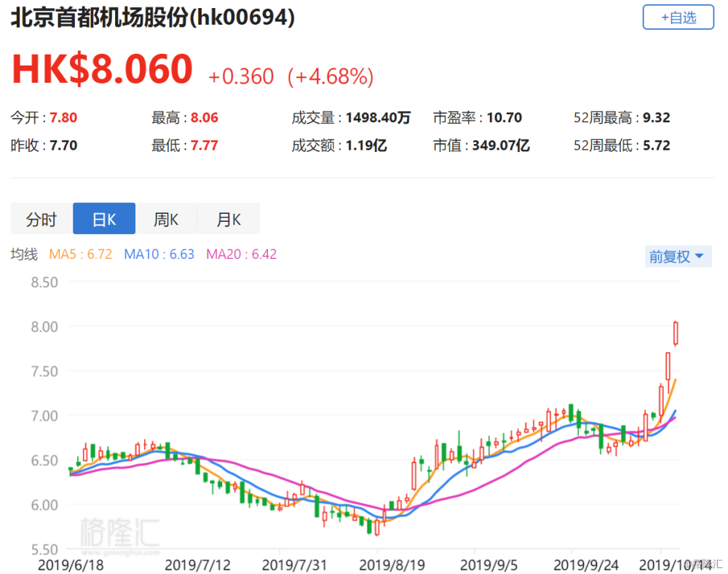
Task: Click the MA20 : 6.42 indicator label
Action: 242,255
